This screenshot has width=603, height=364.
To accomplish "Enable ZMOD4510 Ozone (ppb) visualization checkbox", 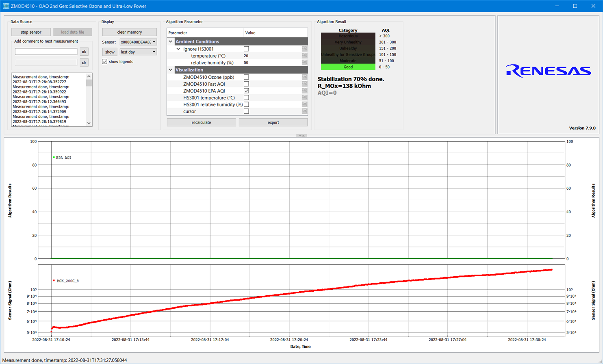I will click(246, 77).
